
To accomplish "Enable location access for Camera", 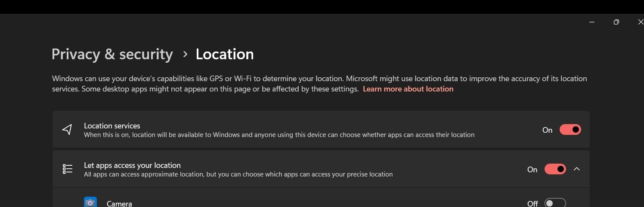I will coord(555,203).
